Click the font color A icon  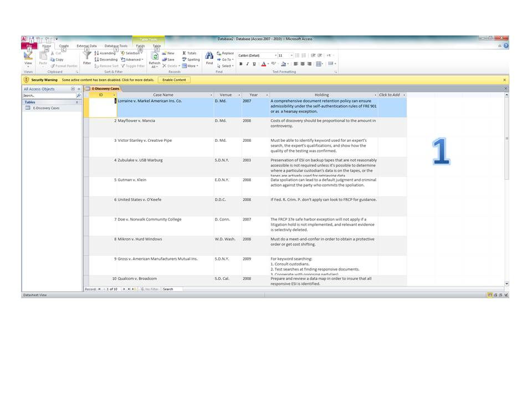(x=264, y=64)
